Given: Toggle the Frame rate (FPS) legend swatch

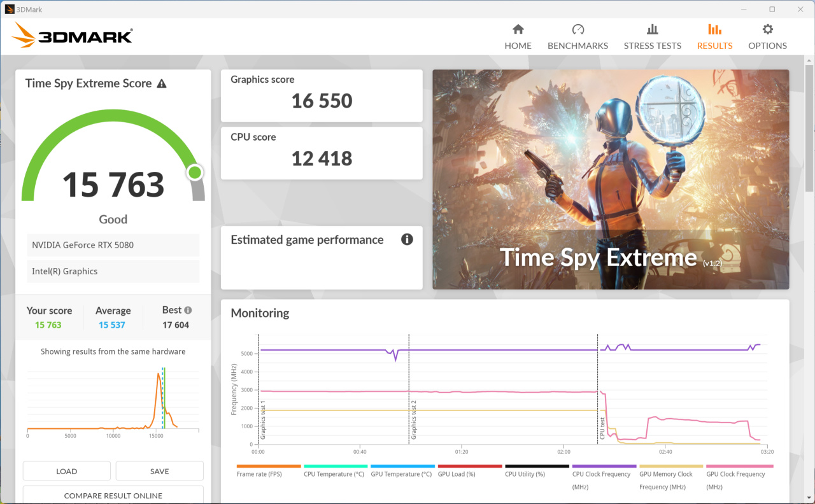Looking at the screenshot, I should (268, 466).
